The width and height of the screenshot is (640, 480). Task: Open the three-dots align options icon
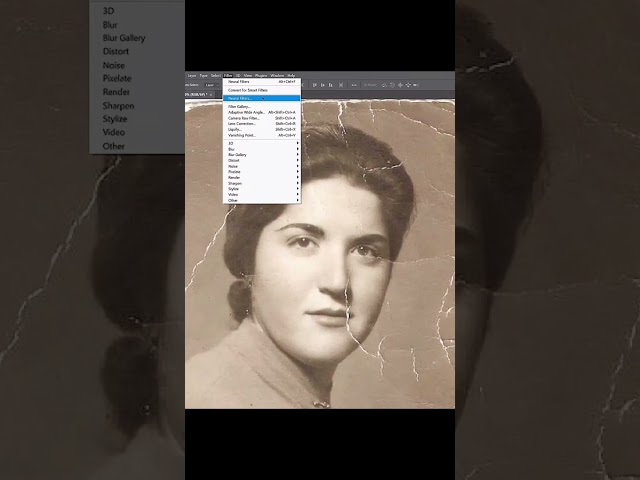[354, 85]
